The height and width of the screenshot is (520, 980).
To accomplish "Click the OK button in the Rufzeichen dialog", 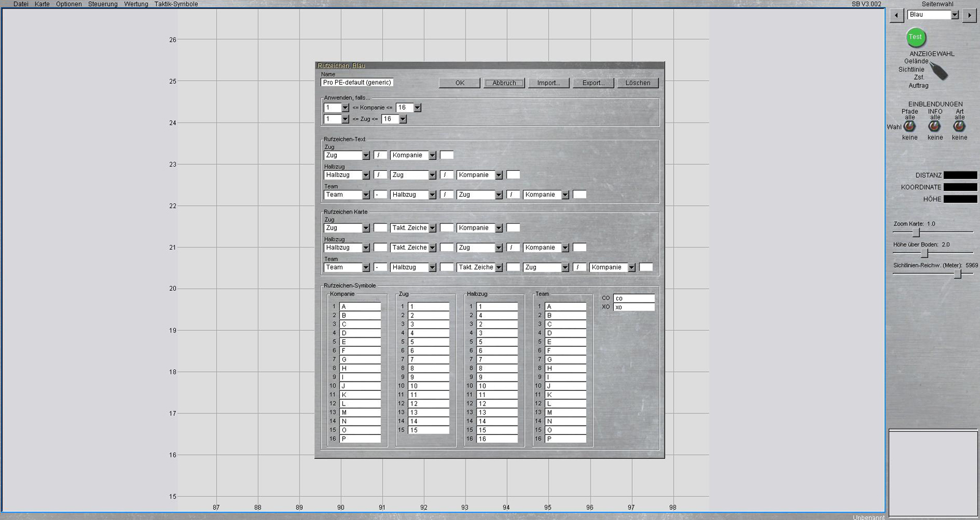I will [x=459, y=83].
